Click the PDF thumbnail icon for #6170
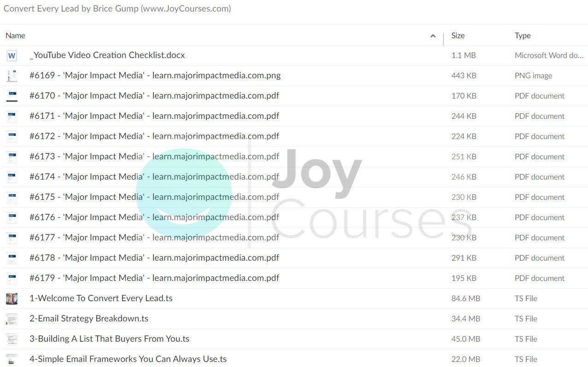This screenshot has width=588, height=367. coord(12,96)
